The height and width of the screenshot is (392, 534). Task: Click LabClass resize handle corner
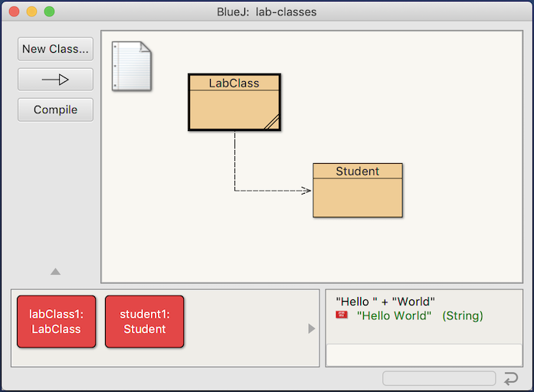272,123
